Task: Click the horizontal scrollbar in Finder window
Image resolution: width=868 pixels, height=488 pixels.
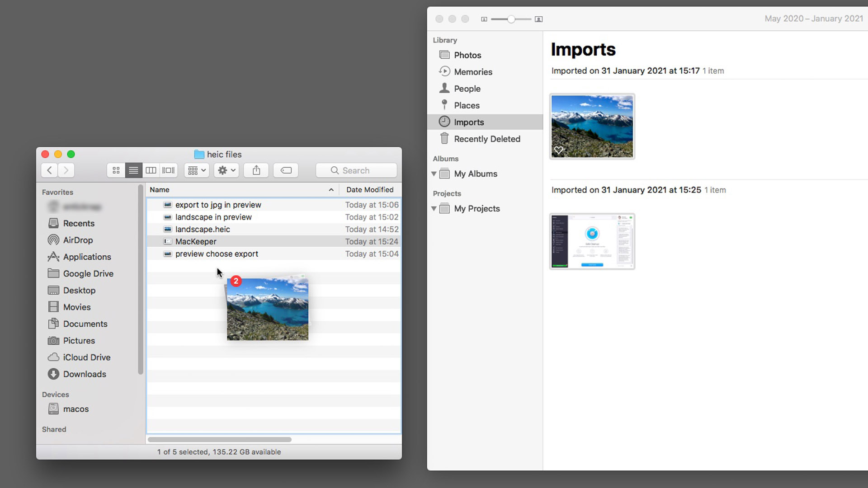Action: pyautogui.click(x=219, y=439)
